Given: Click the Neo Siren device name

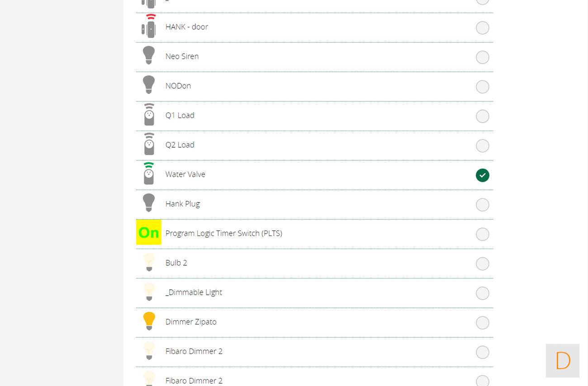Looking at the screenshot, I should 182,56.
